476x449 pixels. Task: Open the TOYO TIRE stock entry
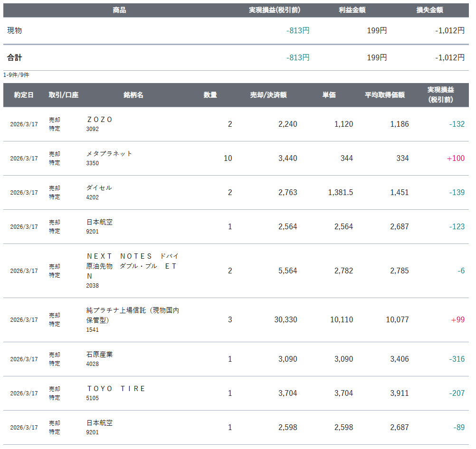point(116,389)
